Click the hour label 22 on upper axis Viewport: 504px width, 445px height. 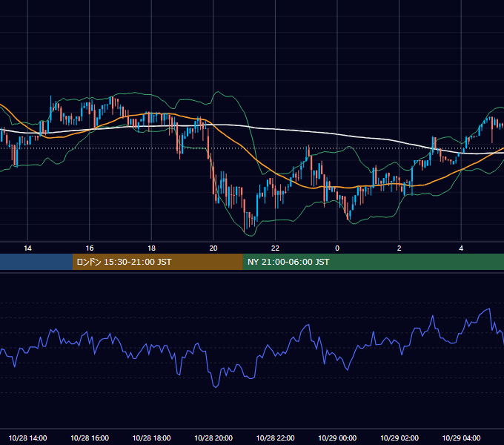[x=275, y=248]
